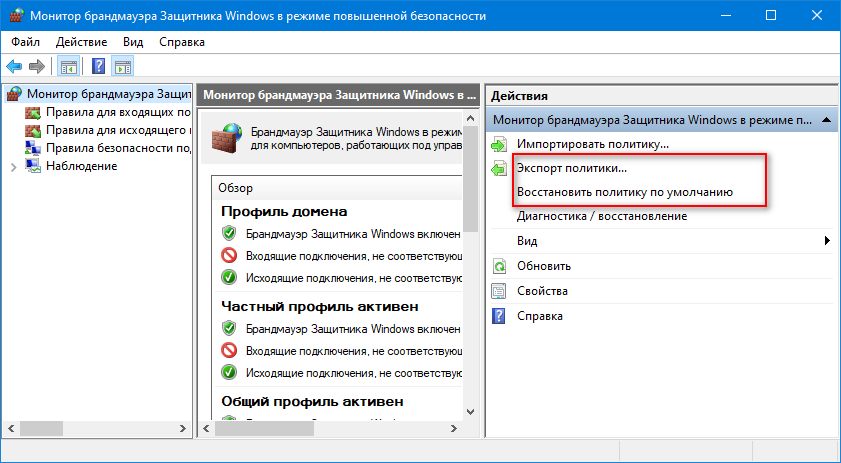Click the connection security rules icon
Screen dimensions: 841x463
coord(33,148)
